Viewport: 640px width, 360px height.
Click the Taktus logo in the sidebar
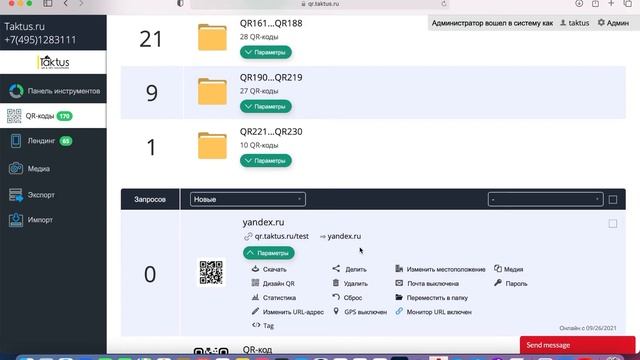click(x=53, y=62)
